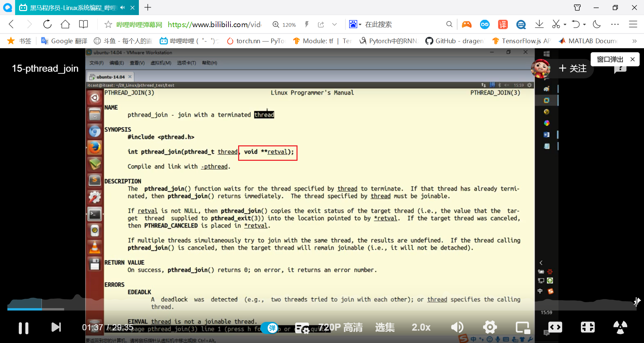Mute the tab audio speaker icon

click(122, 7)
